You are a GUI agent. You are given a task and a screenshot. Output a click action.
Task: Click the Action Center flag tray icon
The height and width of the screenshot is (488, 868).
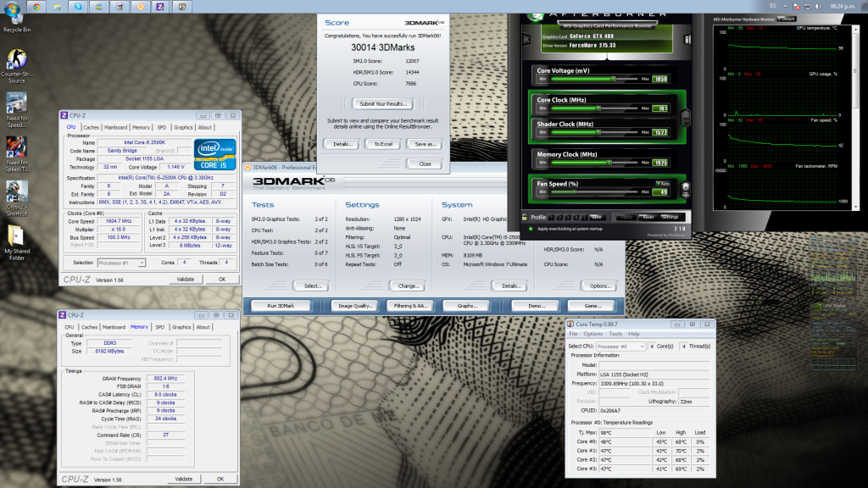[796, 7]
